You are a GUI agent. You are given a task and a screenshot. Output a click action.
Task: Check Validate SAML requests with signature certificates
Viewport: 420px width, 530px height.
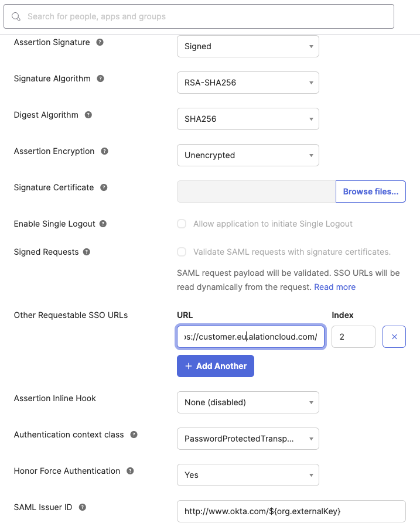pyautogui.click(x=182, y=252)
